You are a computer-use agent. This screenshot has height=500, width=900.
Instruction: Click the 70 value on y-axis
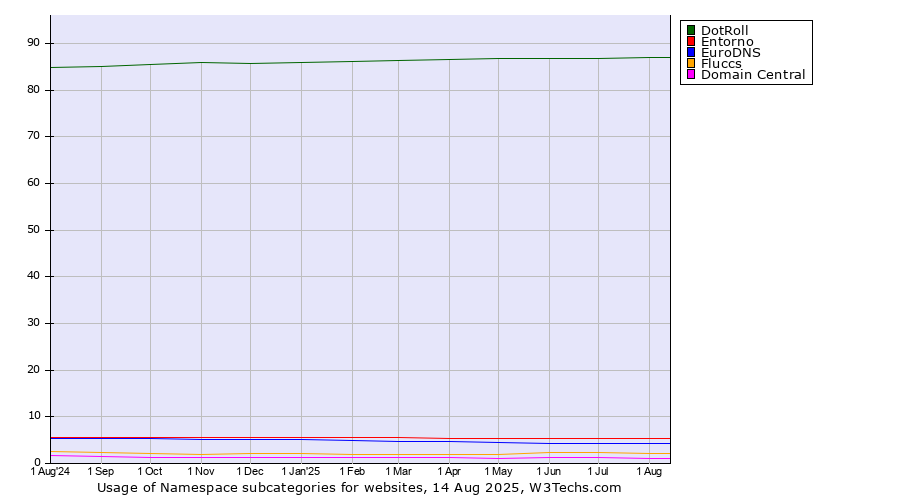point(33,136)
